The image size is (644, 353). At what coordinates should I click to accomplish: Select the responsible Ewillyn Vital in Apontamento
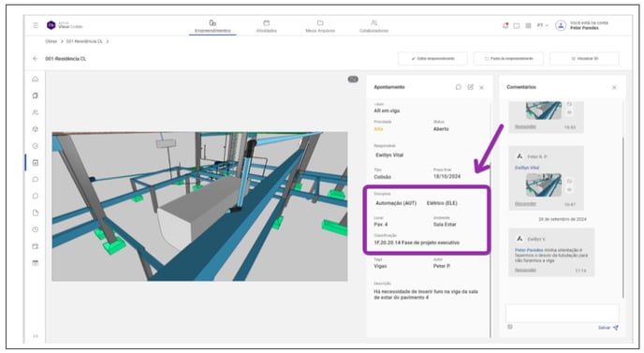[389, 154]
